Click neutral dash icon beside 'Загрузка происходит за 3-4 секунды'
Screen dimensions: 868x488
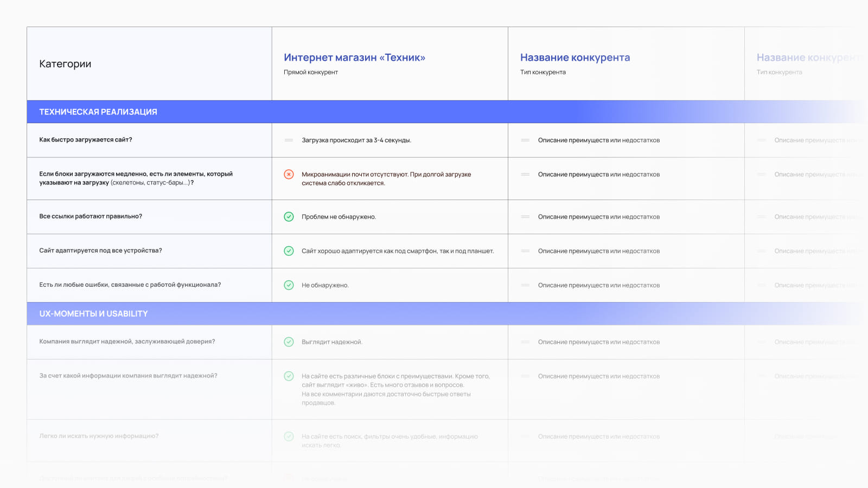(289, 140)
